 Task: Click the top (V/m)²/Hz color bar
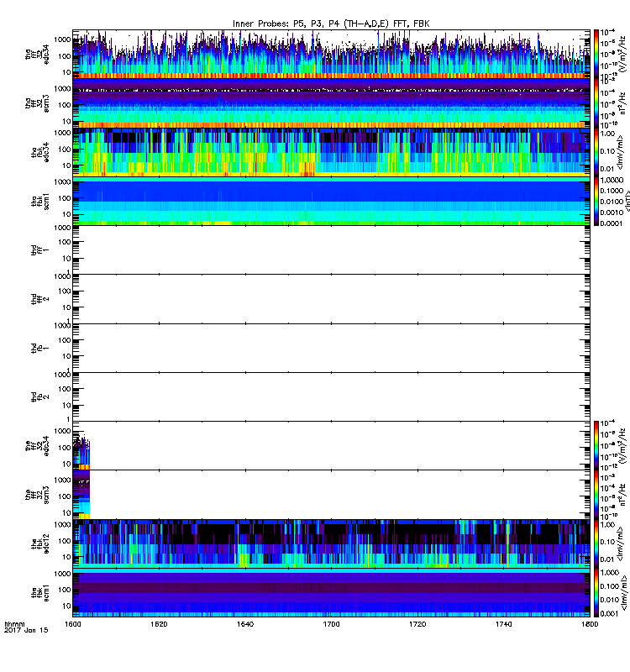point(596,54)
